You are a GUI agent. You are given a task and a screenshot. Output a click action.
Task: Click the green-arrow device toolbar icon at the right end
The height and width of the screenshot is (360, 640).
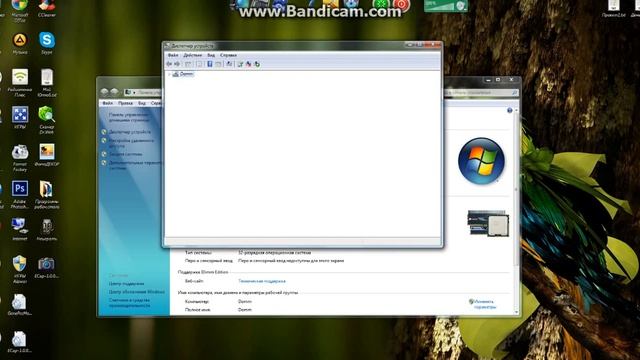(257, 64)
